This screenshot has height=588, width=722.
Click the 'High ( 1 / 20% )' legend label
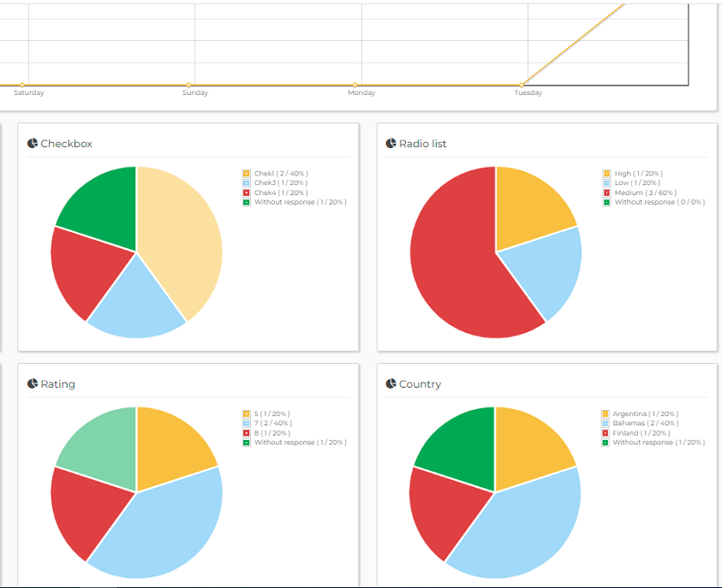[x=639, y=174]
